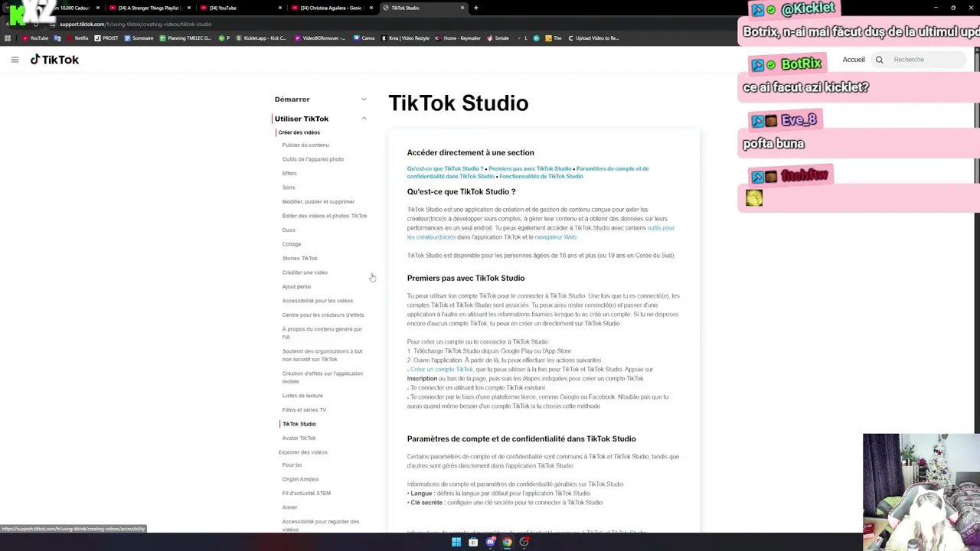Open Explorer des vidéos sidebar section
Screen dimensions: 980x551
pyautogui.click(x=303, y=452)
